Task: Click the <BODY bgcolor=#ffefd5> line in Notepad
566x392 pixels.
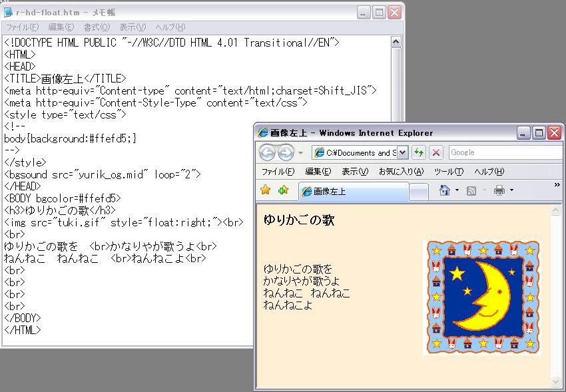Action: (x=62, y=198)
